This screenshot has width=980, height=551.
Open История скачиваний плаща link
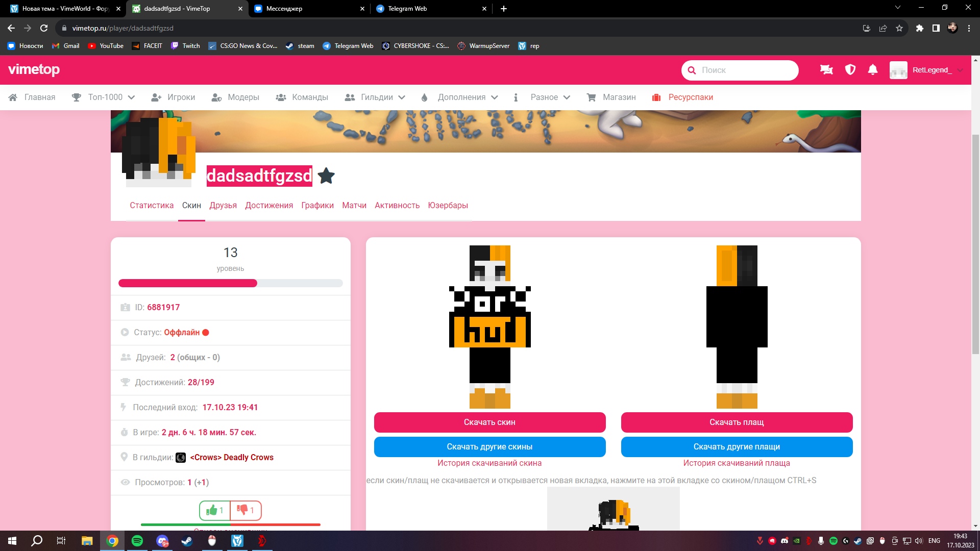pos(737,463)
